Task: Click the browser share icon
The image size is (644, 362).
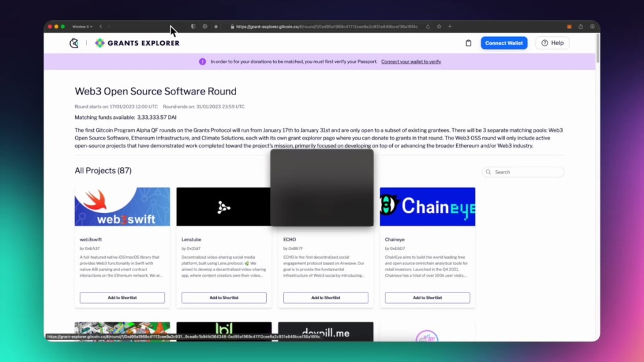Action: [x=581, y=27]
